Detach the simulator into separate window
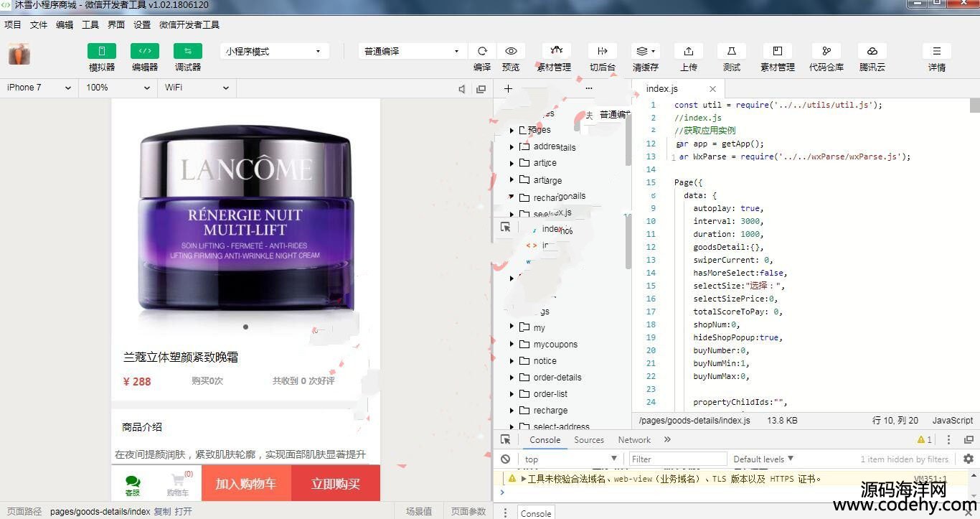The height and width of the screenshot is (519, 980). (x=481, y=89)
